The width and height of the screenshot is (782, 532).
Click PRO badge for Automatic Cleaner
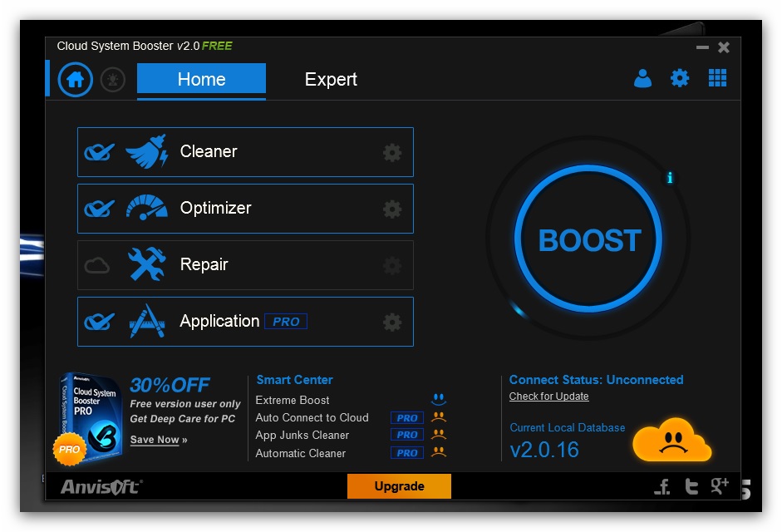tap(407, 453)
